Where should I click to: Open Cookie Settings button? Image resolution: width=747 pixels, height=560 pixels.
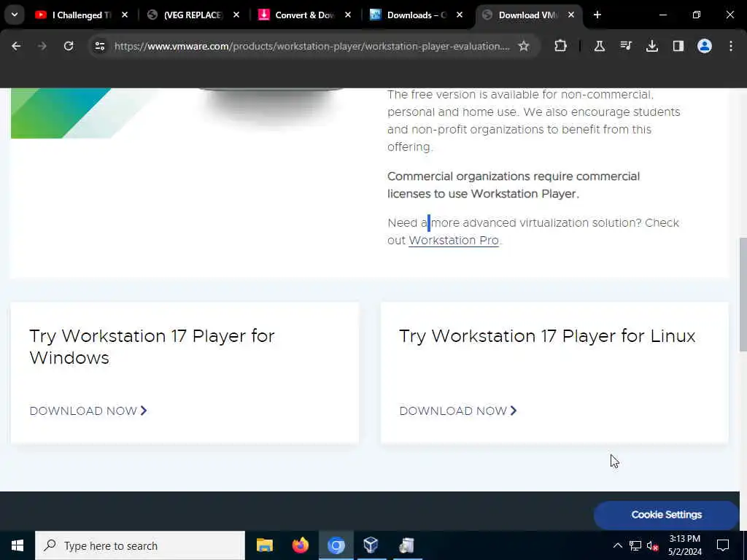click(x=666, y=515)
